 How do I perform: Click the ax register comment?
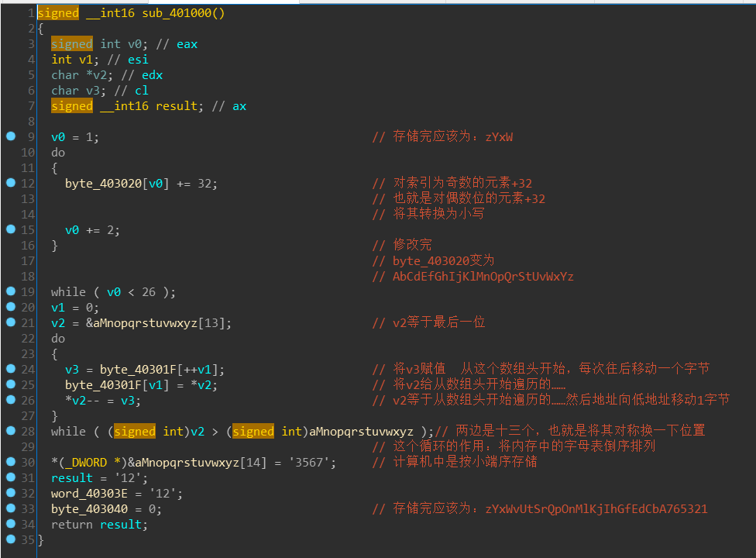click(x=239, y=107)
